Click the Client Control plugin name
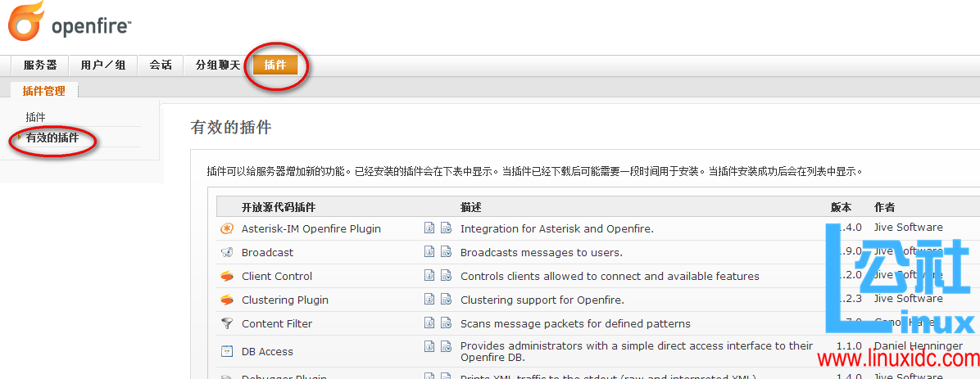980x379 pixels. (x=277, y=276)
